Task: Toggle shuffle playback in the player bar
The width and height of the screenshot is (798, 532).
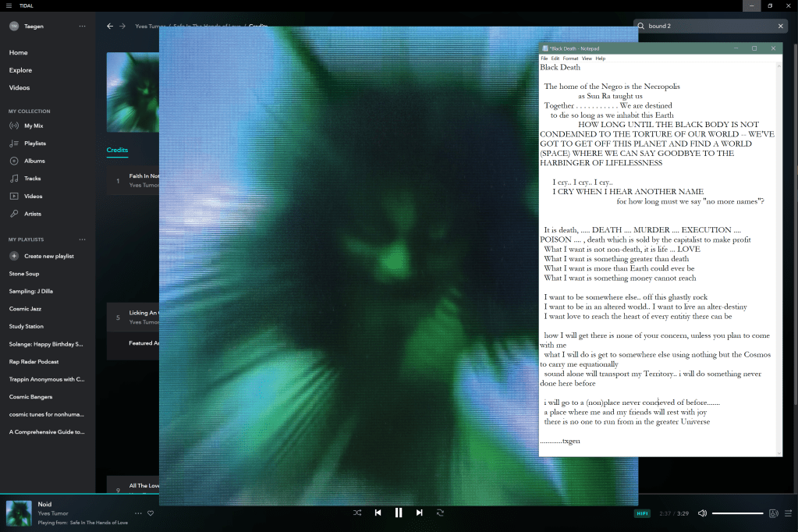Action: [x=357, y=512]
